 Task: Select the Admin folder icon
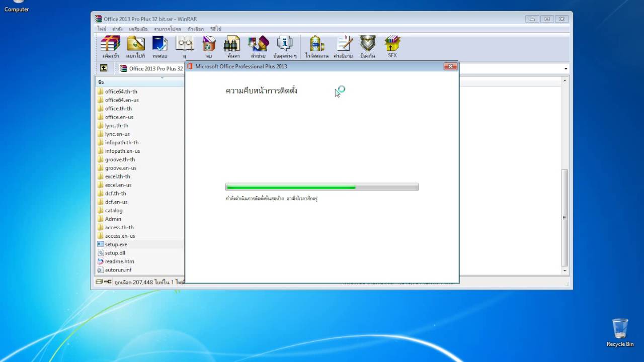click(x=101, y=219)
